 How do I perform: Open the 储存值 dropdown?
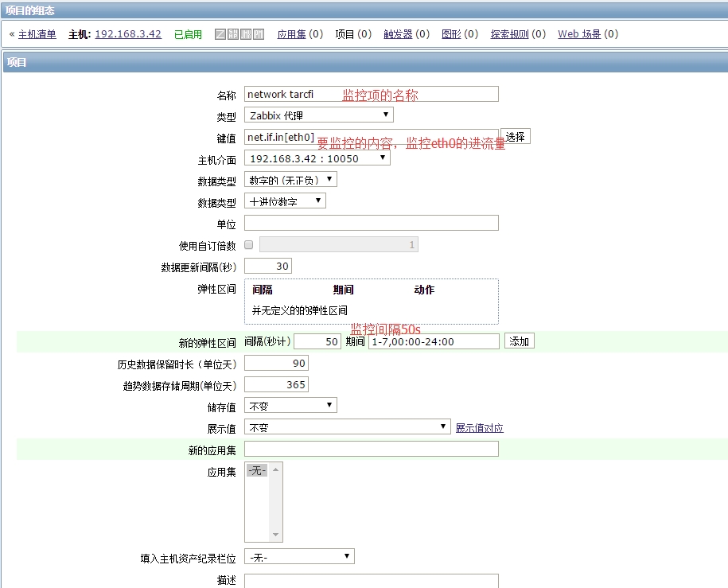click(290, 406)
